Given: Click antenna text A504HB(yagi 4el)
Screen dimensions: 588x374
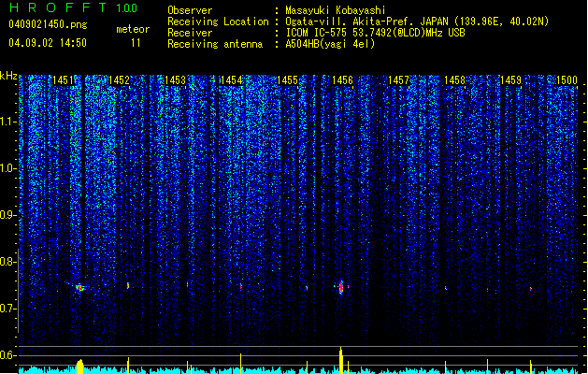Looking at the screenshot, I should tap(330, 44).
